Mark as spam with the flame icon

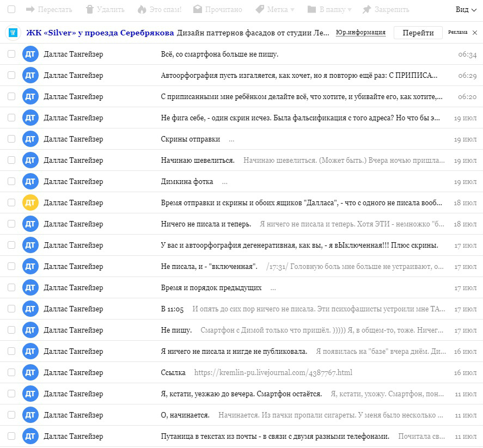point(142,9)
